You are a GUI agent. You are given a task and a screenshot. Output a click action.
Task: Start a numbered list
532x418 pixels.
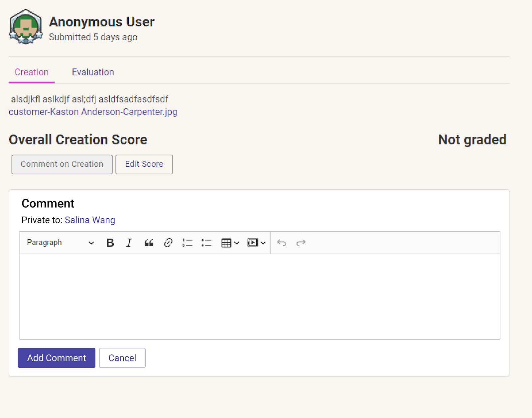[x=187, y=243]
